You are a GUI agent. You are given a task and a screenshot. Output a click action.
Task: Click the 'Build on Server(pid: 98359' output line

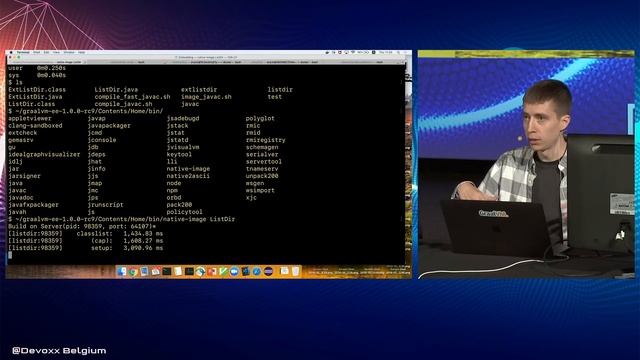pyautogui.click(x=82, y=227)
